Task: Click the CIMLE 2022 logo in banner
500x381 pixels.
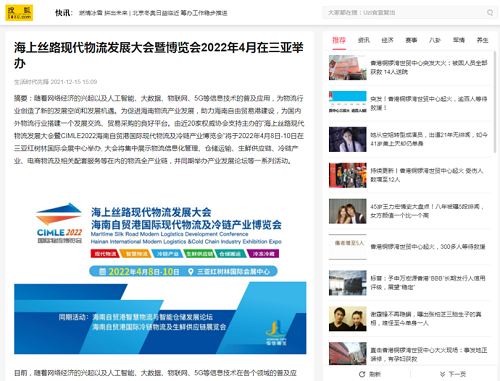Action: [59, 223]
